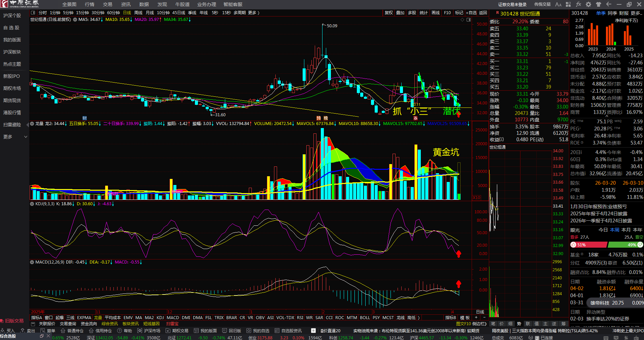
Task: Switch back via 回旧版 icon
Action: click(225, 331)
